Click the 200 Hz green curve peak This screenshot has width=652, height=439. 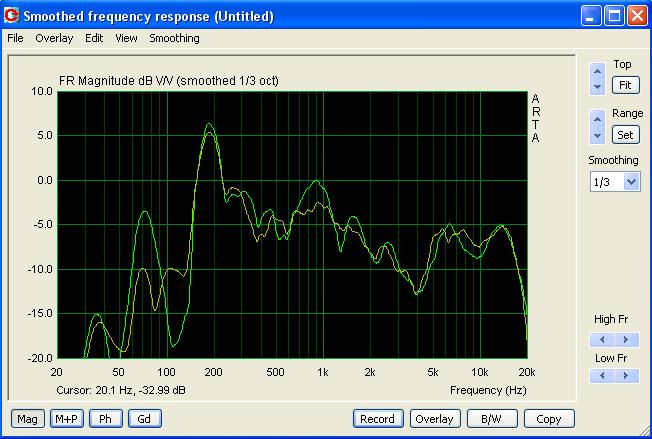(209, 123)
